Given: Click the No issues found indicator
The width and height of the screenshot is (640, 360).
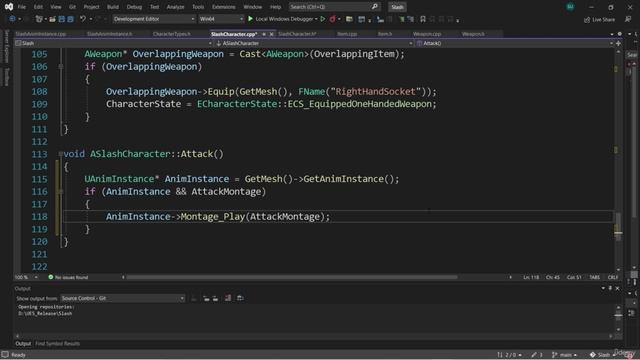Looking at the screenshot, I should coord(68,277).
